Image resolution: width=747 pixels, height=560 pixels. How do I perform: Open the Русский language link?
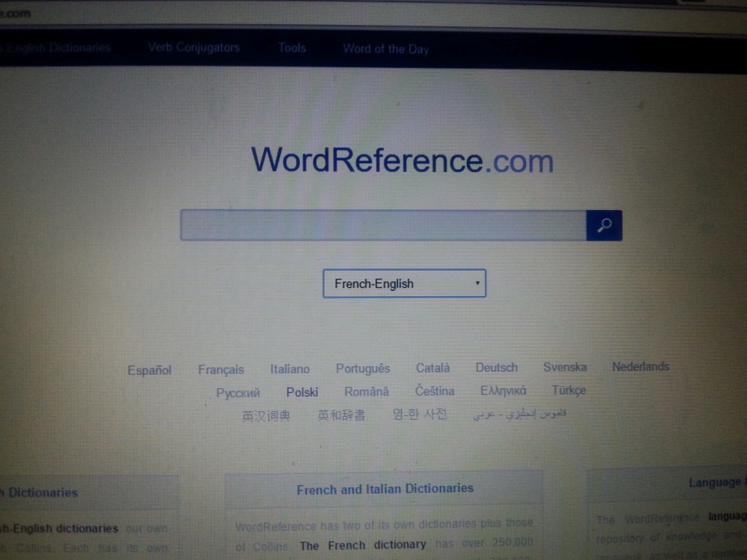coord(238,393)
